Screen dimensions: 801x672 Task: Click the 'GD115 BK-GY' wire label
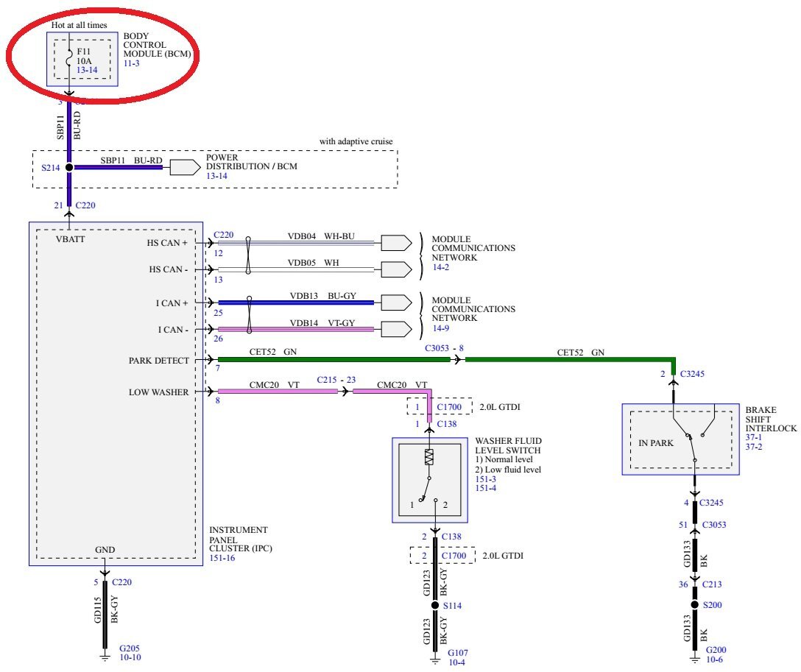coord(106,609)
